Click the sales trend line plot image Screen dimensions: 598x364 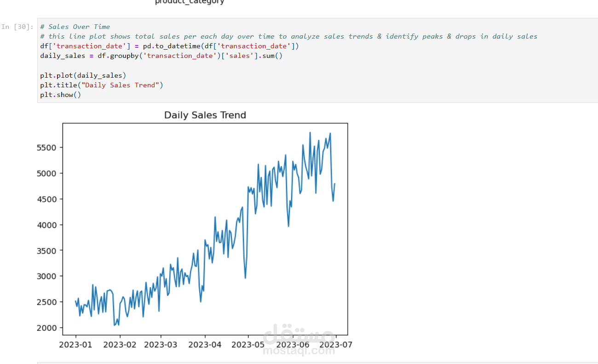tap(205, 230)
